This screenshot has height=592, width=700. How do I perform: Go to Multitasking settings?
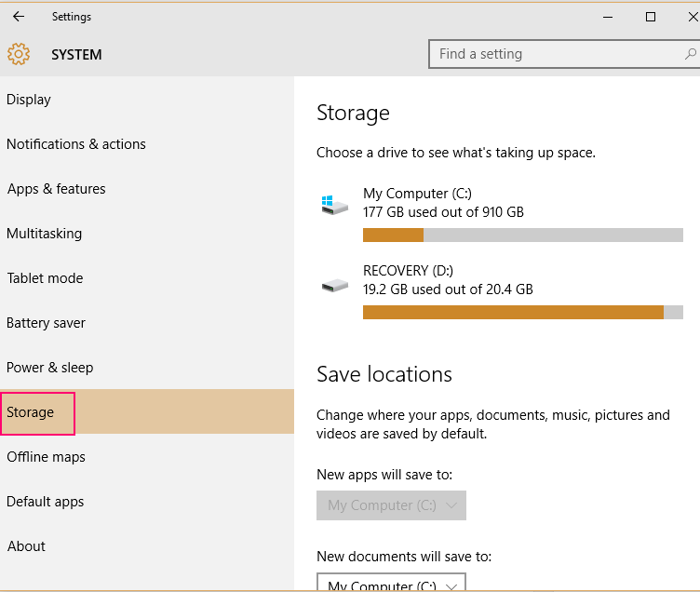[147, 233]
